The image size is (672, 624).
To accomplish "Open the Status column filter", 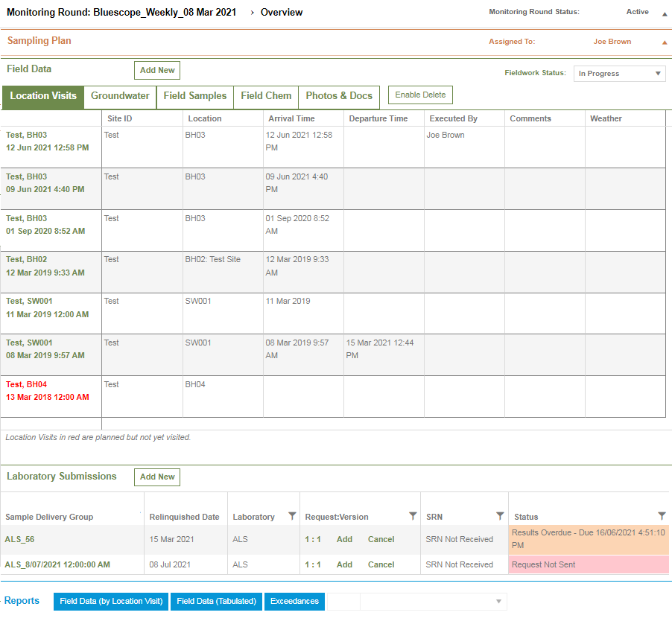I will tap(662, 516).
